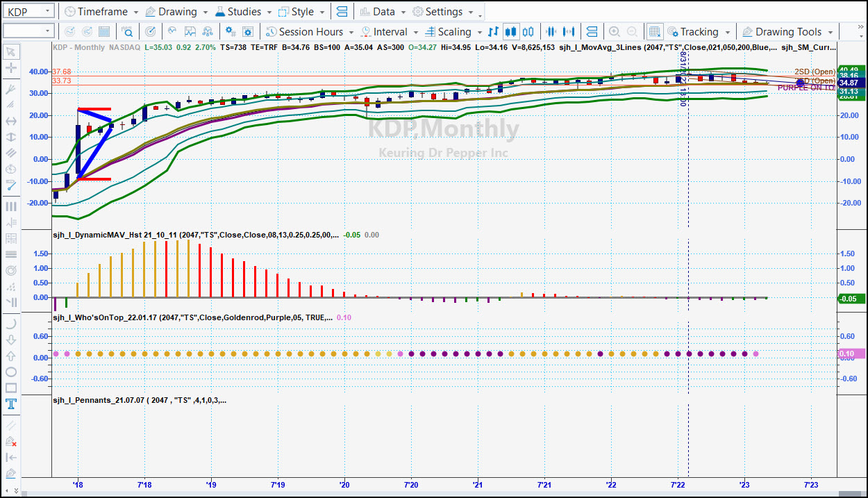The image size is (868, 498).
Task: Click the studies gear settings icon
Action: pos(231,31)
